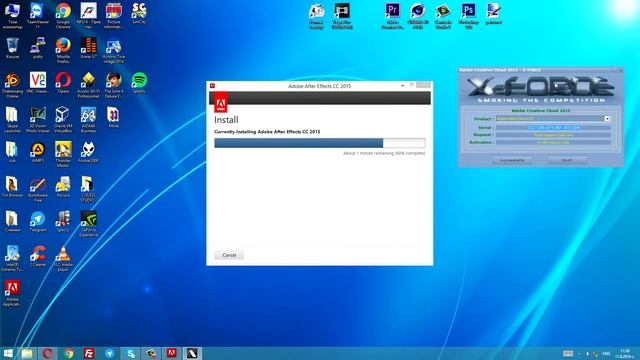Open the Windows Start button
640x360 pixels.
[8, 353]
